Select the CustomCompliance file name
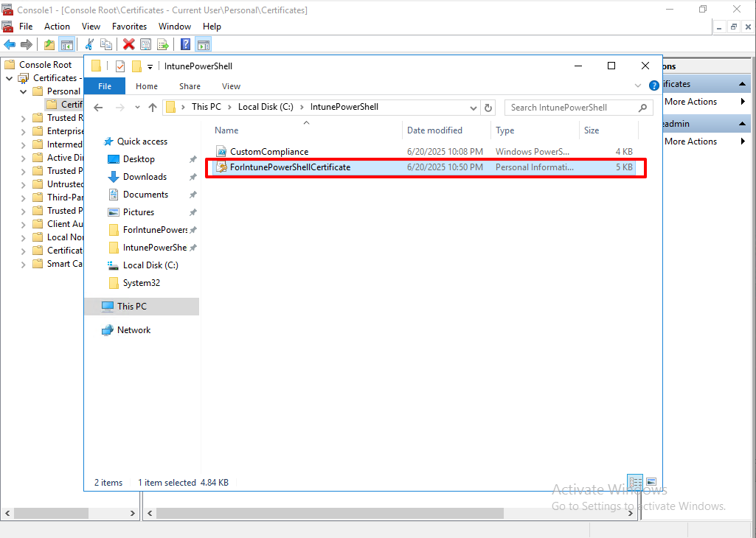Viewport: 756px width, 538px height. point(269,152)
